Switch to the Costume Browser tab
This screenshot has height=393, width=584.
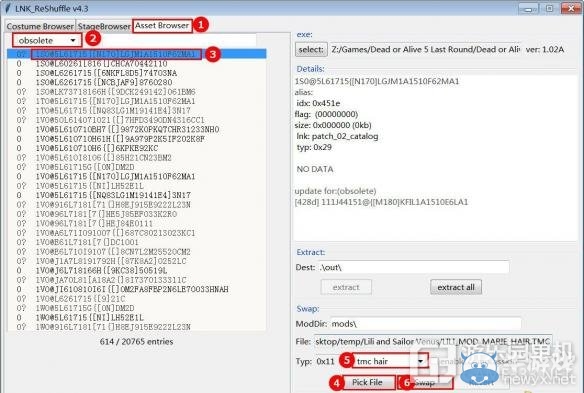40,26
